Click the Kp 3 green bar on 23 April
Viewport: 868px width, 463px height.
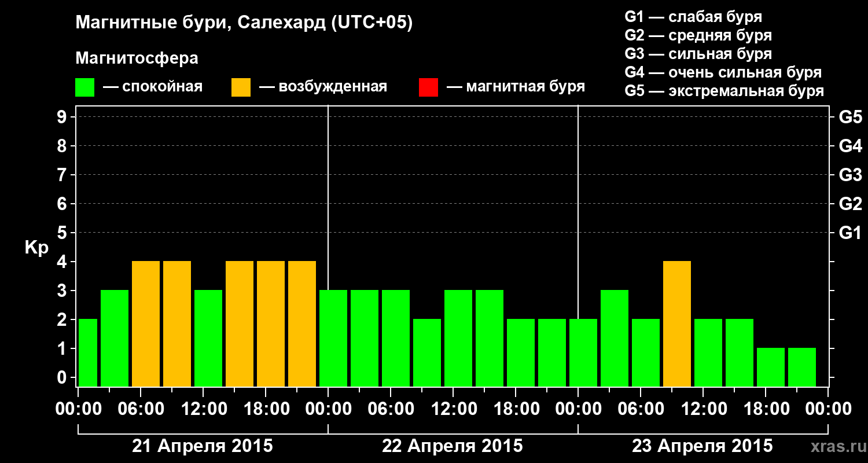[x=615, y=339]
